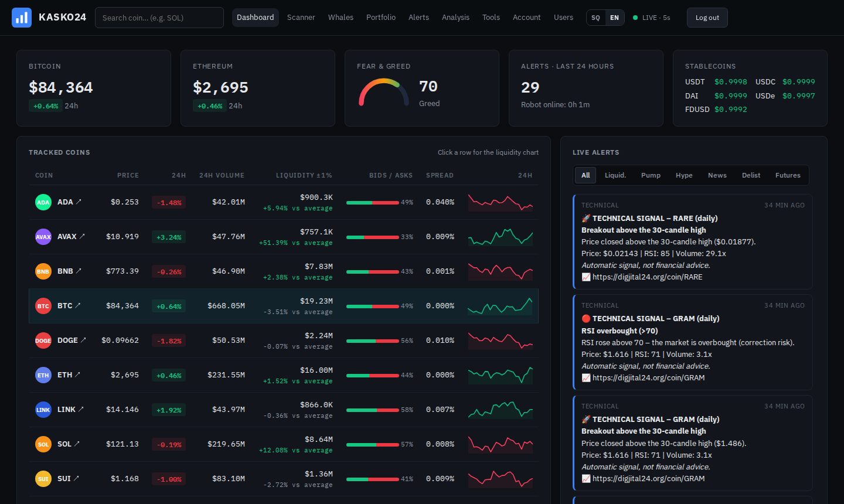Sort table by SPREAD column header

pyautogui.click(x=440, y=175)
